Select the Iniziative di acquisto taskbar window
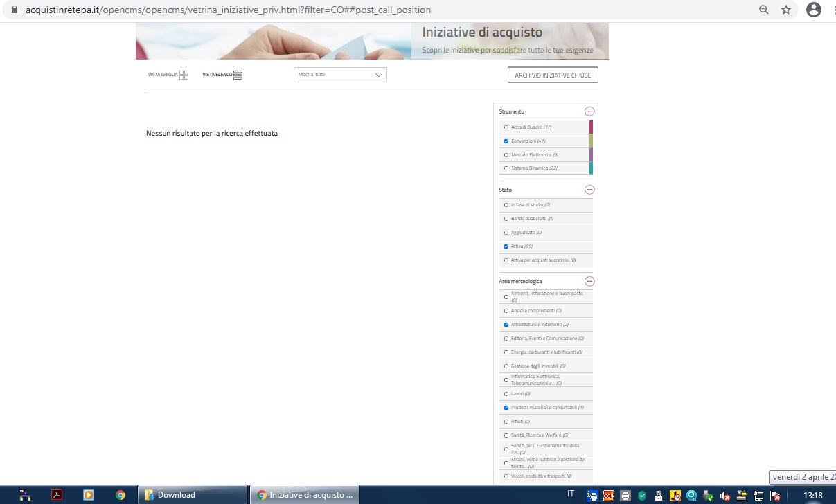This screenshot has height=504, width=836. click(x=305, y=495)
